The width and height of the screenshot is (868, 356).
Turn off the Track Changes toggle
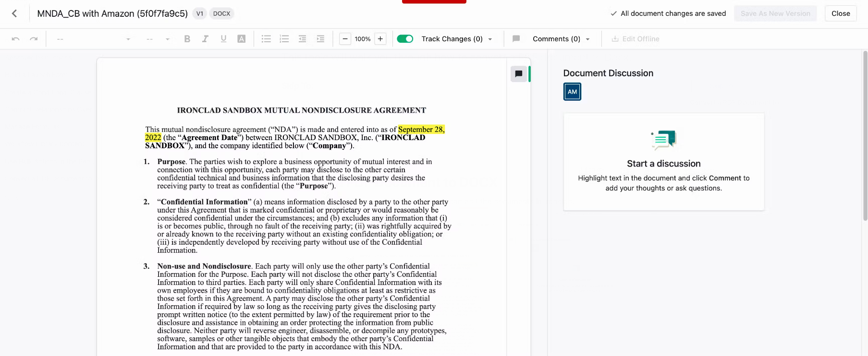[405, 39]
